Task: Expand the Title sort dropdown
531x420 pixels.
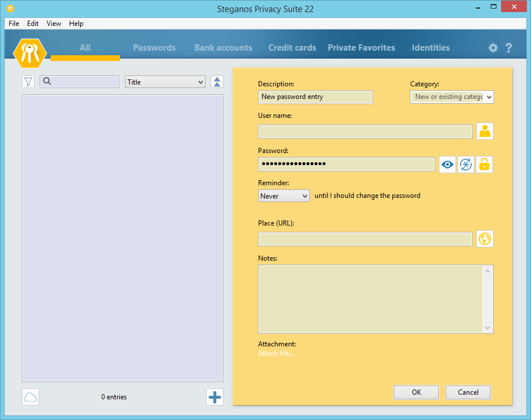Action: [165, 82]
